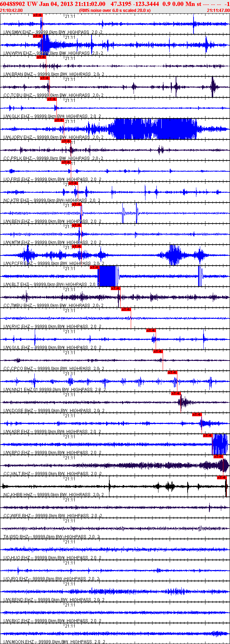Click the UW.GLK EHZ station label
The width and height of the screenshot is (230, 644).
[17, 116]
